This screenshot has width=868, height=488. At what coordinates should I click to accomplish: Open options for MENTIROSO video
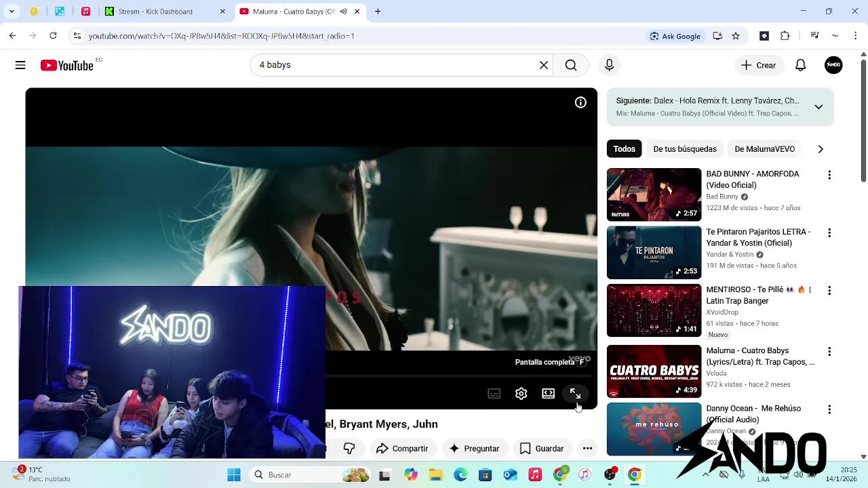(829, 290)
